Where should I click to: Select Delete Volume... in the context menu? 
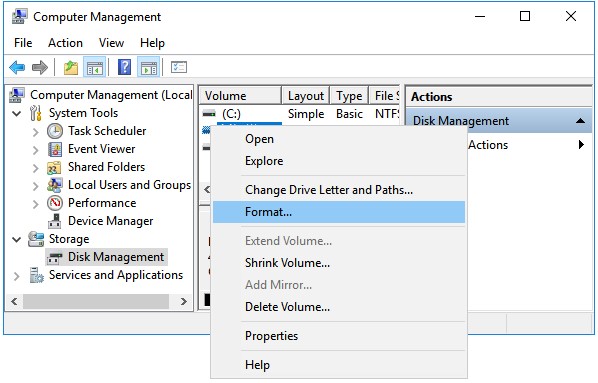point(339,307)
